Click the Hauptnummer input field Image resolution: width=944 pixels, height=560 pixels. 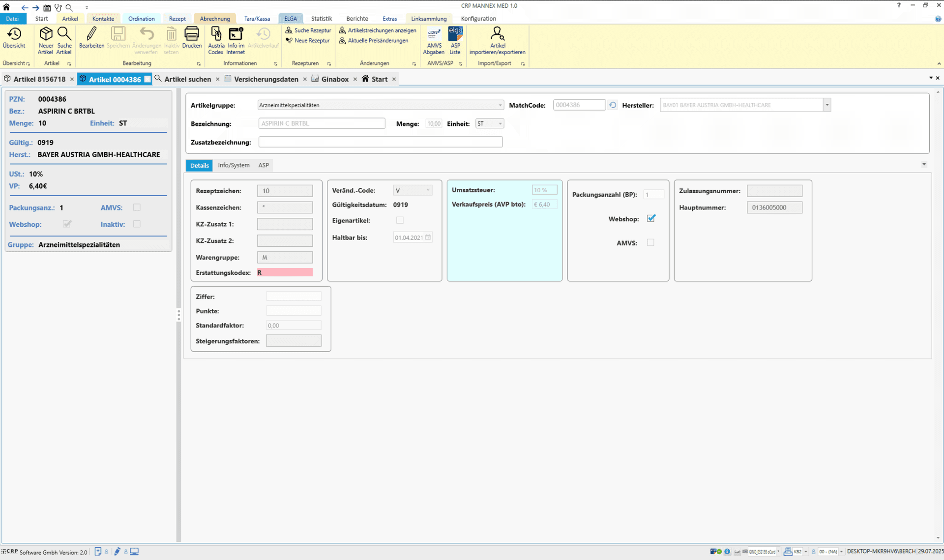[774, 207]
